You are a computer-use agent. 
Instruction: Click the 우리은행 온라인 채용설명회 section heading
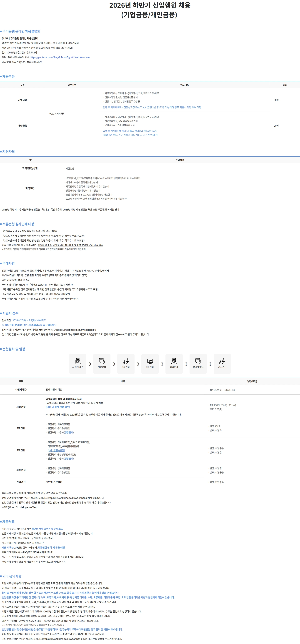[x=21, y=31]
